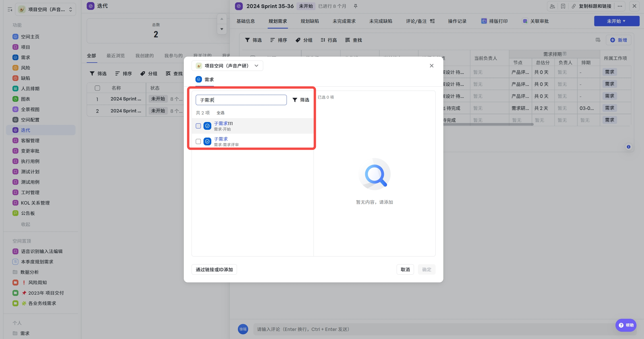Switch to the 未完成需求 tab
Image resolution: width=644 pixels, height=339 pixels.
(x=344, y=21)
